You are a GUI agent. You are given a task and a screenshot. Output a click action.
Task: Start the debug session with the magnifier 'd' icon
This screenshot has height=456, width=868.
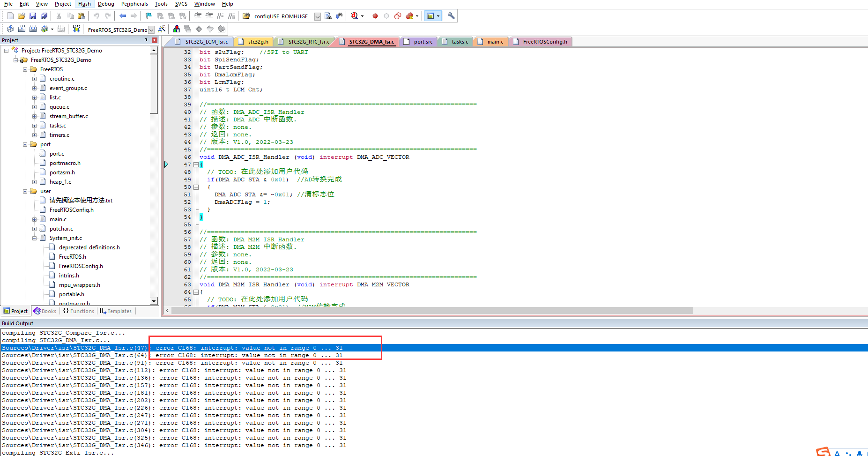pyautogui.click(x=355, y=16)
